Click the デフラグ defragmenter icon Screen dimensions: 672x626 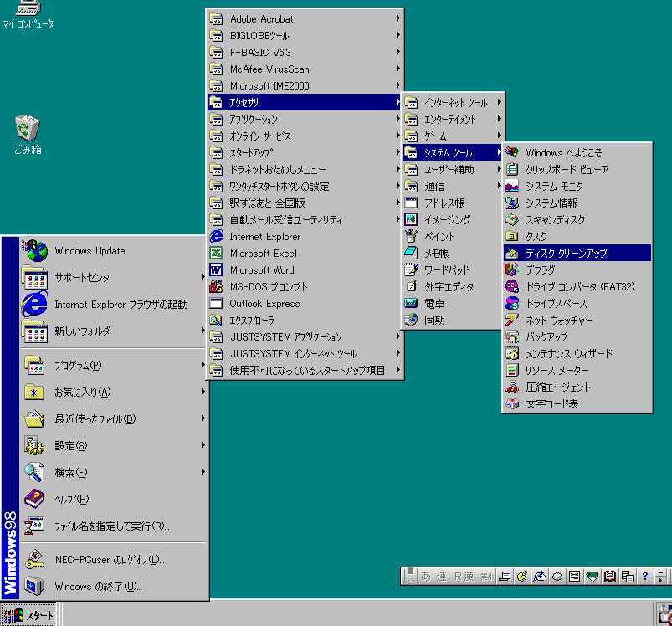coord(512,269)
